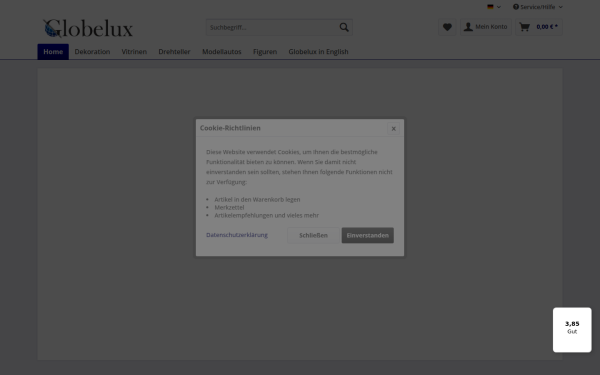Open the wishlist heart icon
Viewport: 600px width, 375px height.
pos(447,27)
